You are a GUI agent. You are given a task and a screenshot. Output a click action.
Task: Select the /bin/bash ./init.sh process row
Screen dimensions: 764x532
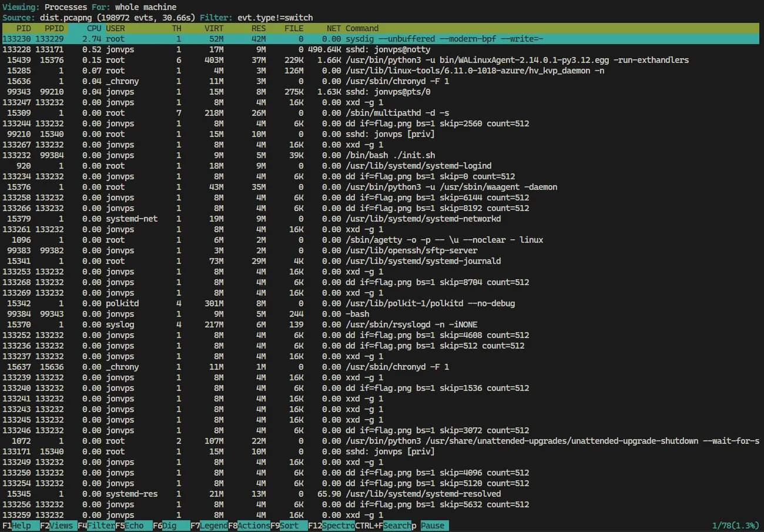pyautogui.click(x=381, y=155)
